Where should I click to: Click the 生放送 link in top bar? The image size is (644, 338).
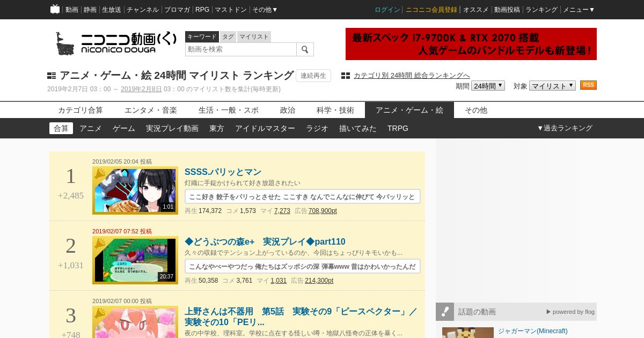[112, 10]
